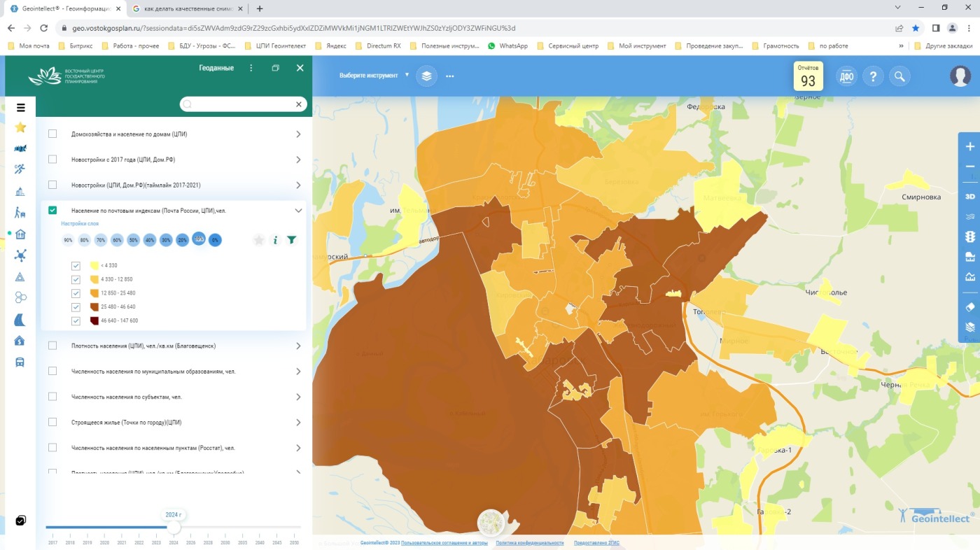Image resolution: width=980 pixels, height=550 pixels.
Task: Set layer transparency to 50%
Action: pos(133,240)
